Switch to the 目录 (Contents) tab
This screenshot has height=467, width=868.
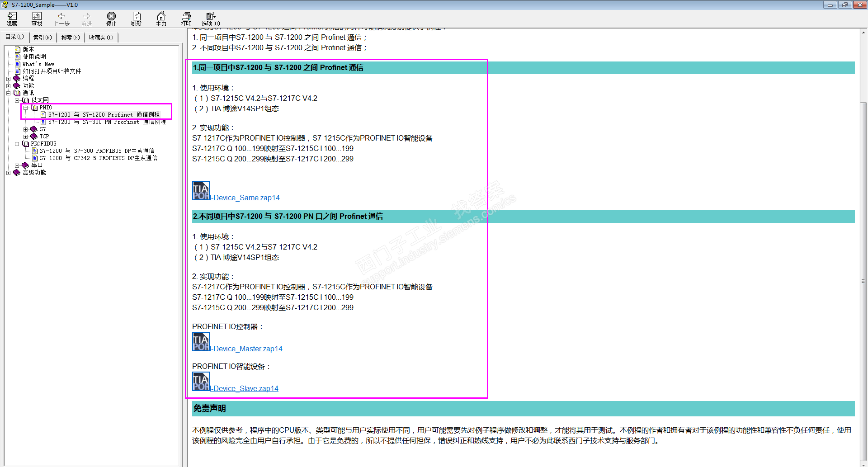point(15,37)
